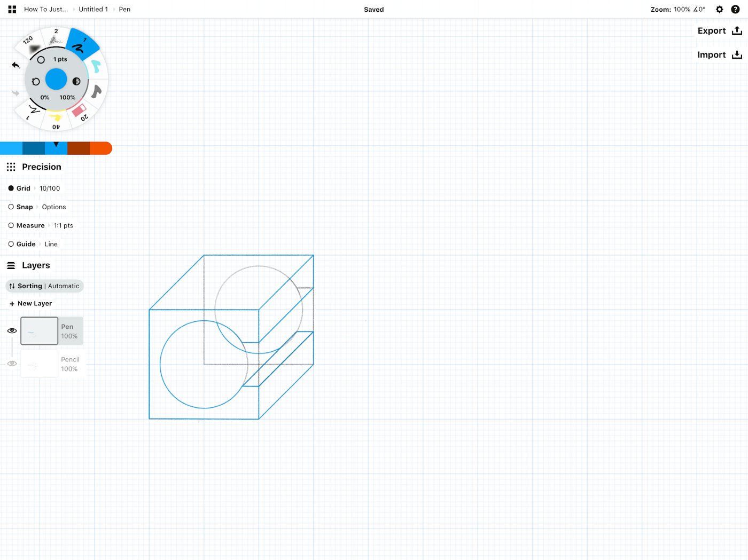Pick the light blue palette swatch
The height and width of the screenshot is (560, 748).
(x=11, y=148)
